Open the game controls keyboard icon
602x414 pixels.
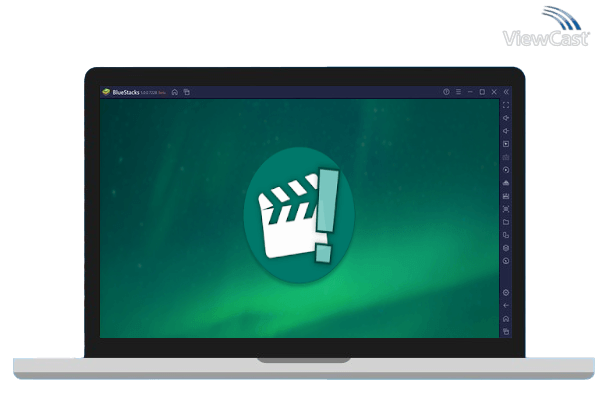(x=506, y=157)
